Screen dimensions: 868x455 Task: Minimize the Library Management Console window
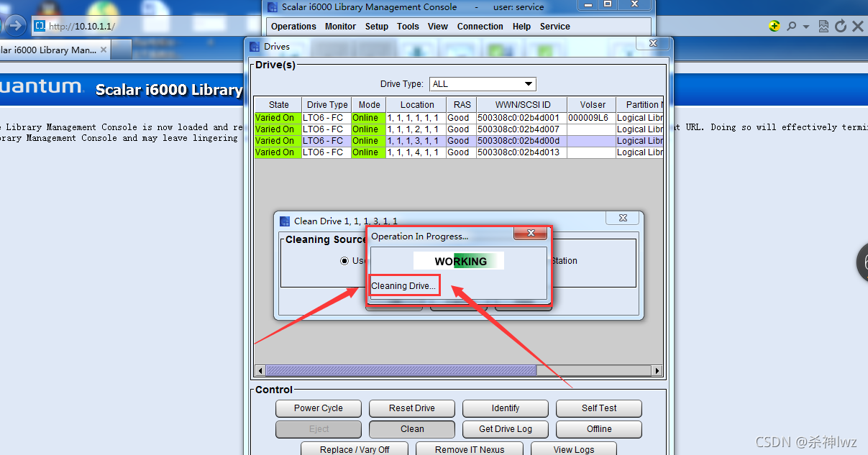pos(587,4)
